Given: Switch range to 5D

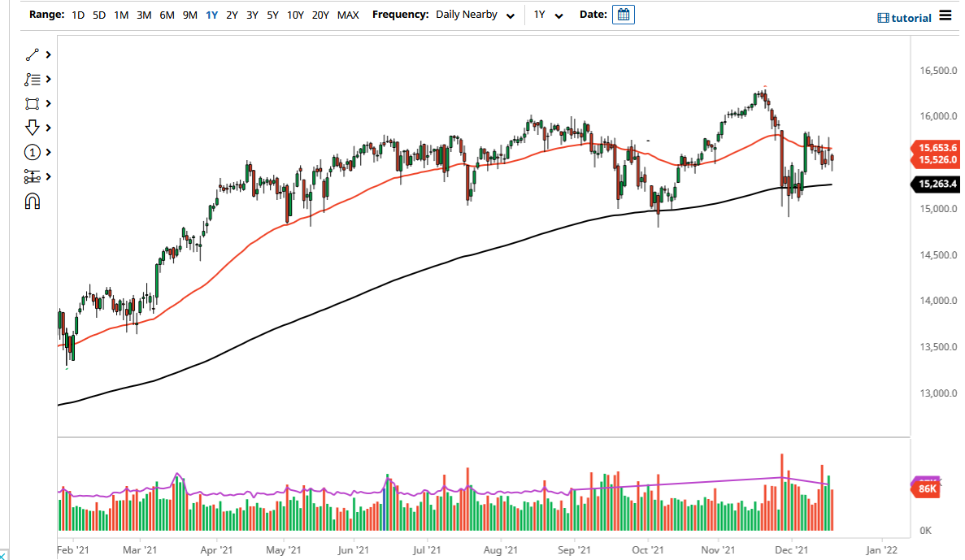Looking at the screenshot, I should pyautogui.click(x=98, y=15).
